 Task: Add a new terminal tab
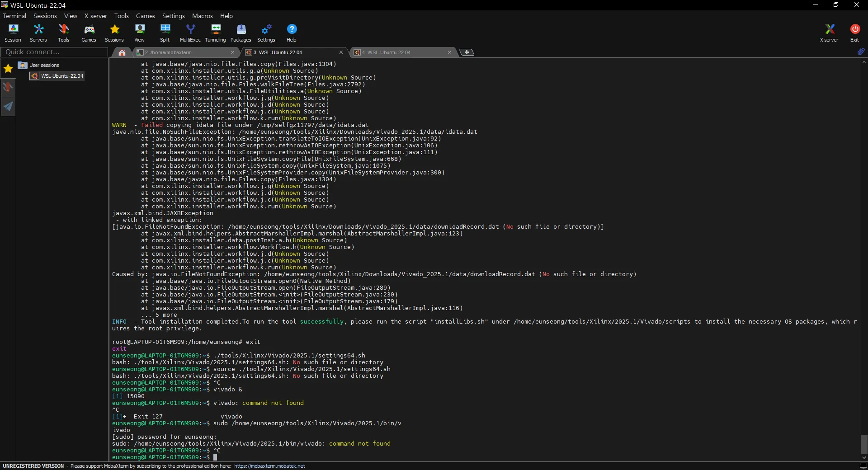(x=467, y=52)
